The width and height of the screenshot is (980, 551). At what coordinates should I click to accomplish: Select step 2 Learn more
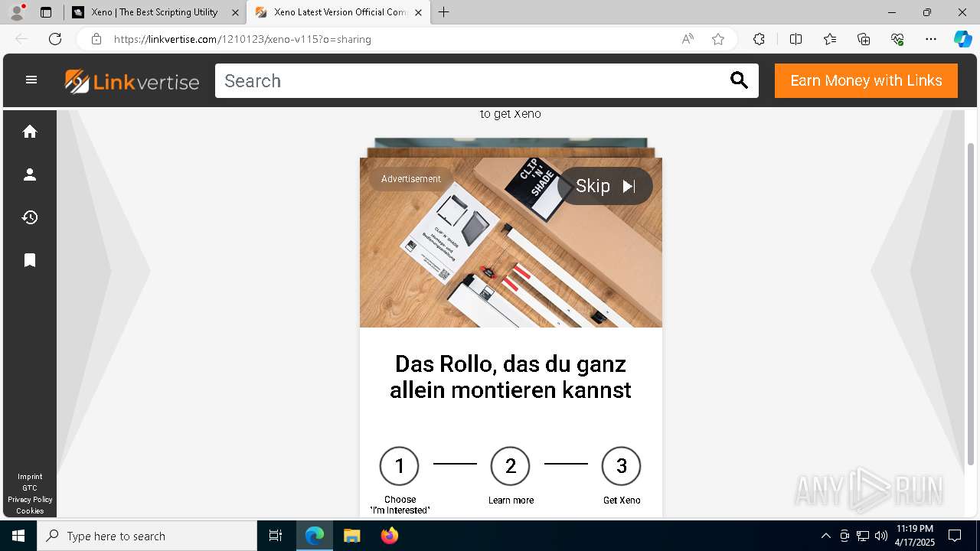[x=511, y=476]
